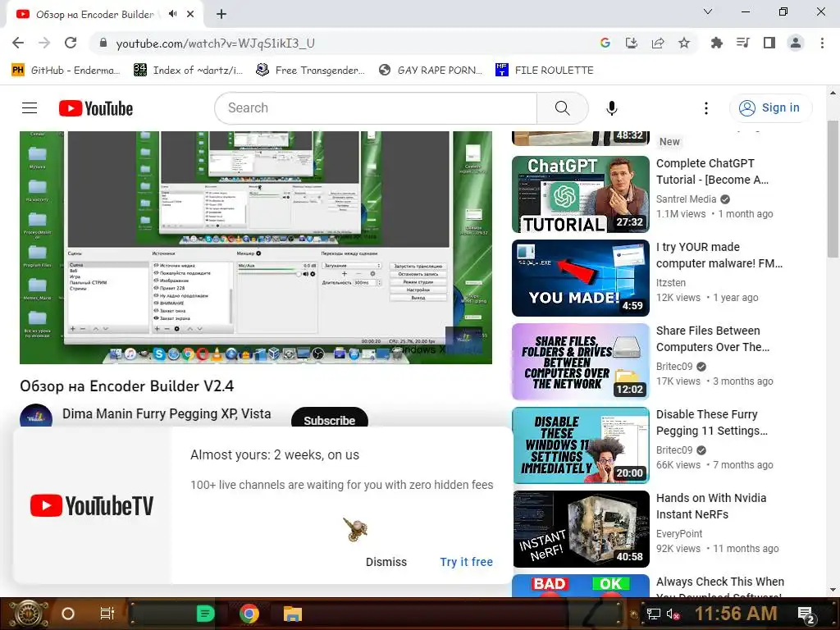Click the muted volume tray icon

click(x=673, y=614)
